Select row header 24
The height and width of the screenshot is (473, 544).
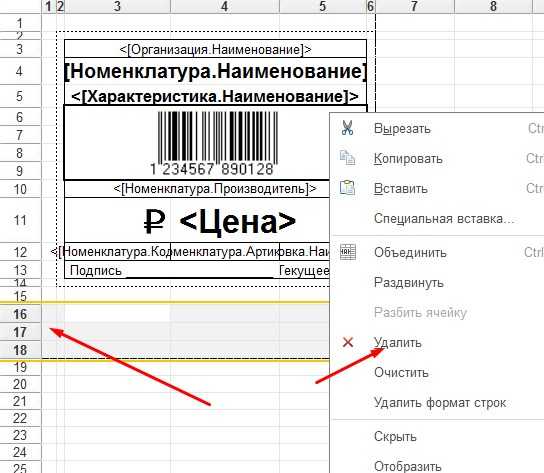[x=20, y=452]
